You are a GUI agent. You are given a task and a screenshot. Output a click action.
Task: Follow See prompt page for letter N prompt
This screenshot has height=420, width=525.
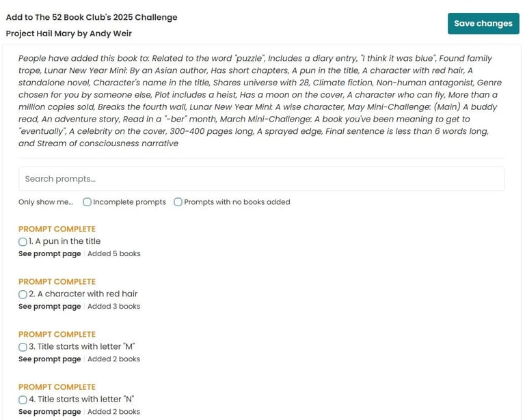coord(49,412)
